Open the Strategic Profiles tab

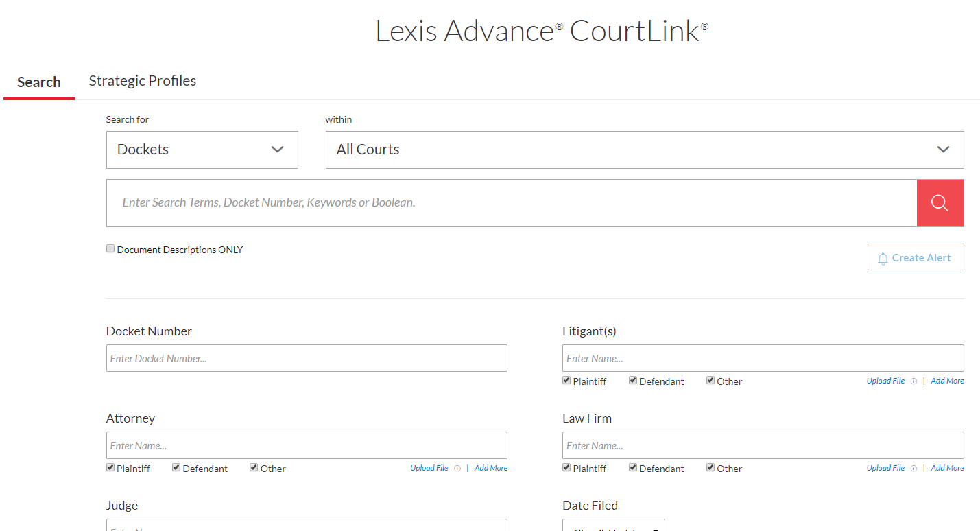pyautogui.click(x=143, y=81)
